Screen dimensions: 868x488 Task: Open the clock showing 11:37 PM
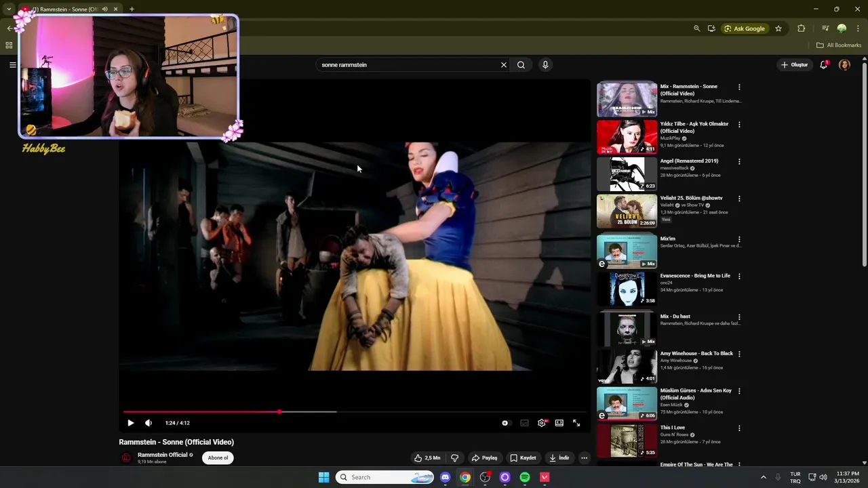coord(848,477)
